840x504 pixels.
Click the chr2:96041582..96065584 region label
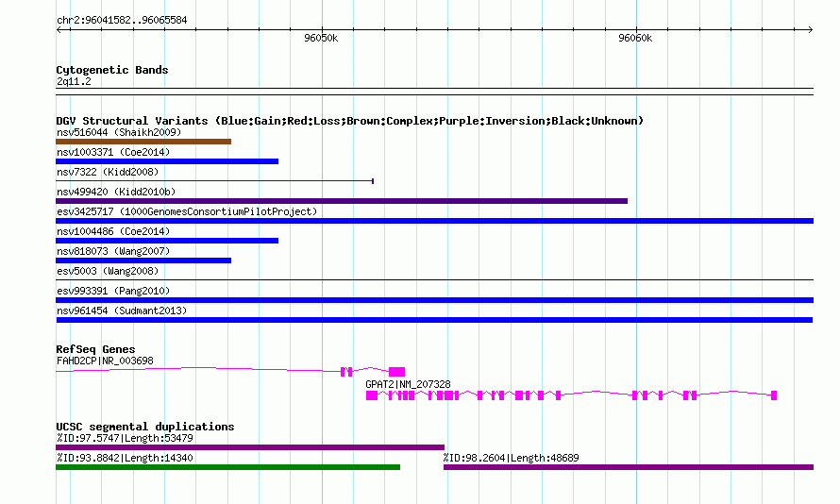(122, 21)
